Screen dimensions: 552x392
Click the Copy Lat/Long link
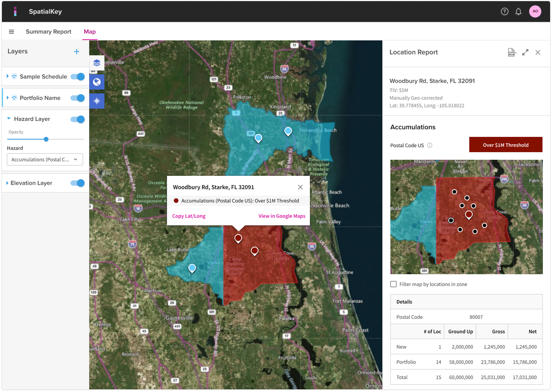click(189, 216)
